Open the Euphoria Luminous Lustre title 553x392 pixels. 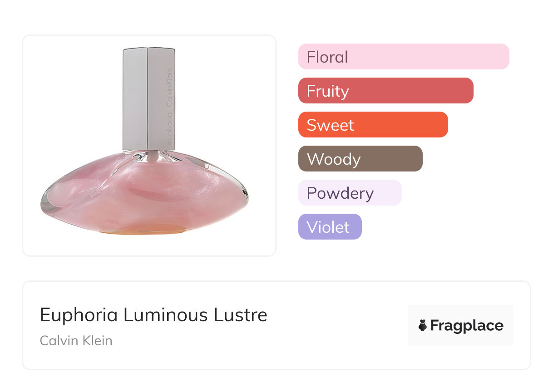click(x=153, y=314)
